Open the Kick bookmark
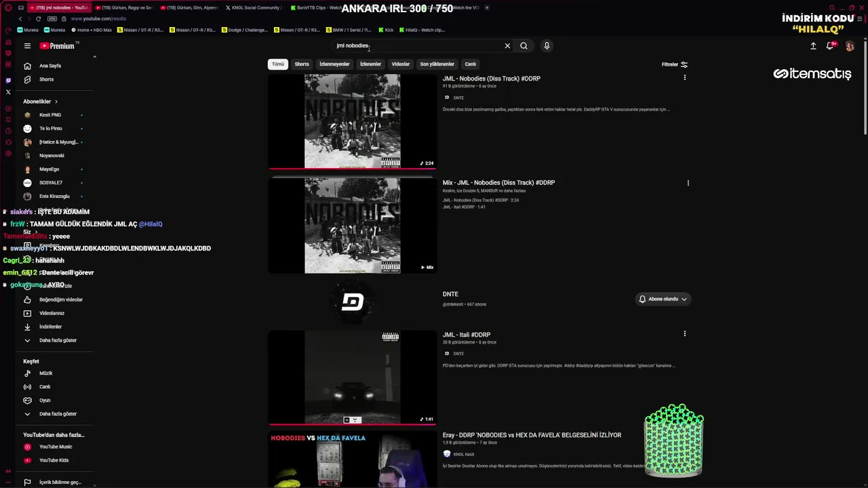 [x=385, y=30]
